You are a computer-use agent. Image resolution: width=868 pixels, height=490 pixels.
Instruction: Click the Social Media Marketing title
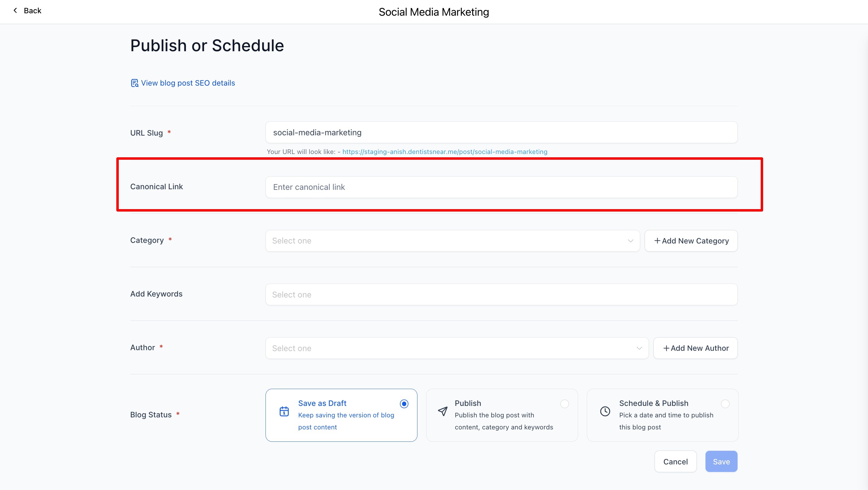[434, 12]
